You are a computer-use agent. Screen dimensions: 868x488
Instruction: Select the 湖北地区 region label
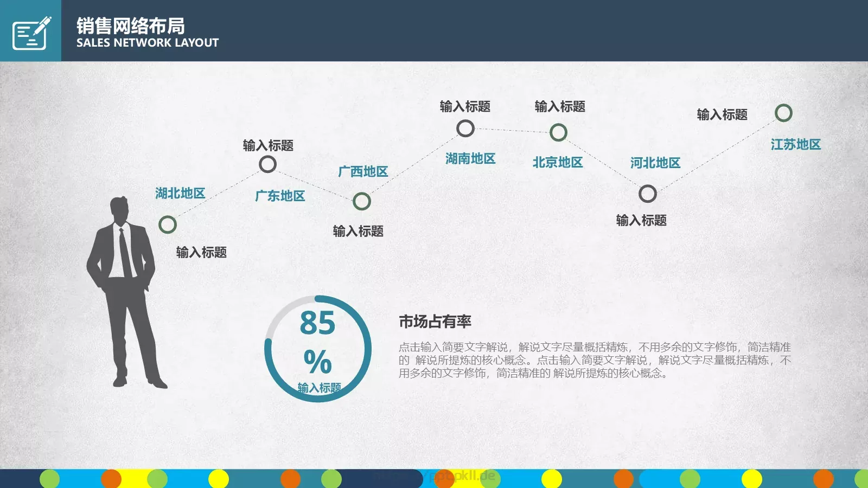pyautogui.click(x=180, y=193)
